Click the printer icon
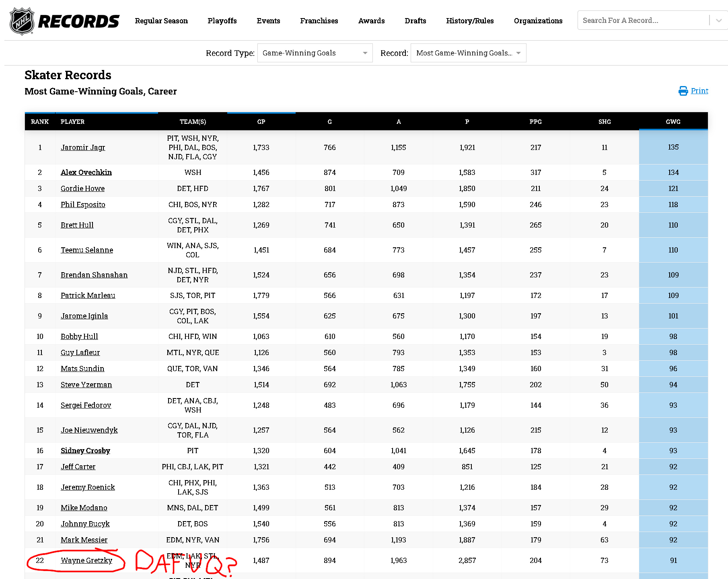The image size is (728, 579). (683, 91)
